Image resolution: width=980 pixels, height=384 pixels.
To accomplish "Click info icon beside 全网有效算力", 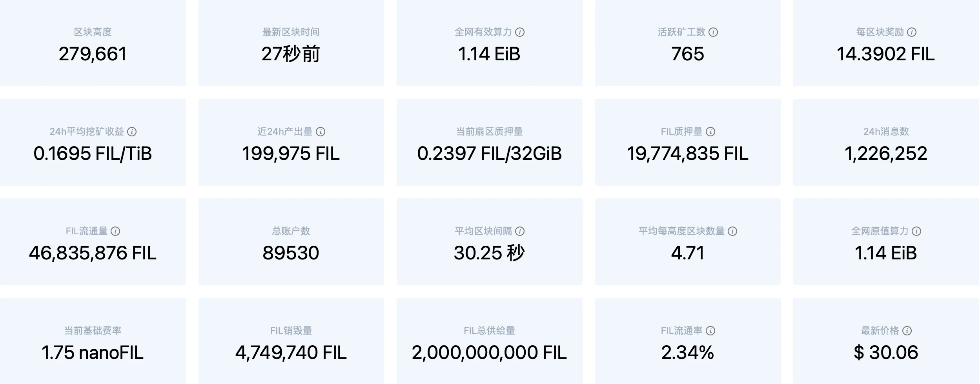I will point(519,32).
